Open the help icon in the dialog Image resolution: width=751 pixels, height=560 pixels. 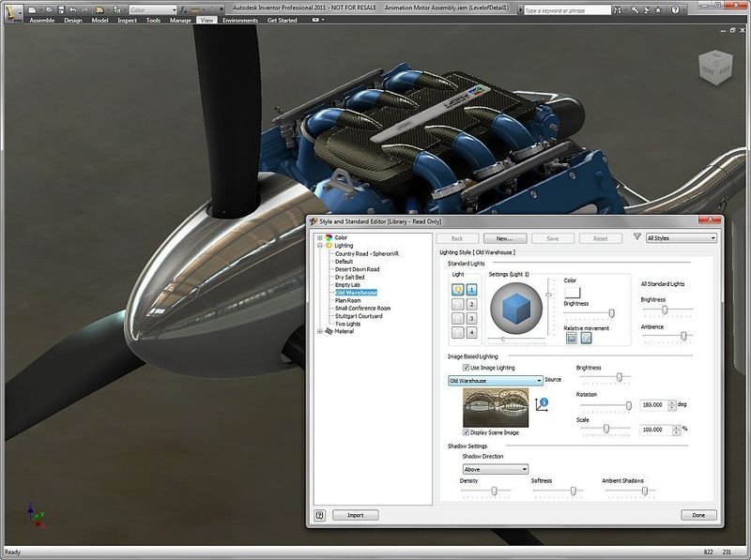[x=319, y=514]
